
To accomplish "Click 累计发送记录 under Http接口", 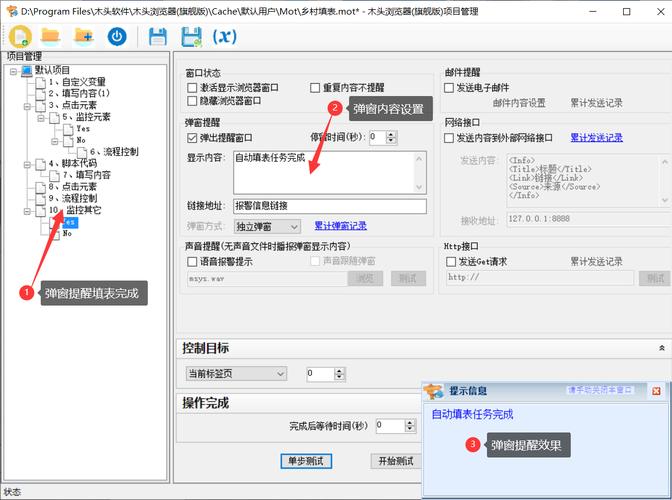I will click(597, 261).
